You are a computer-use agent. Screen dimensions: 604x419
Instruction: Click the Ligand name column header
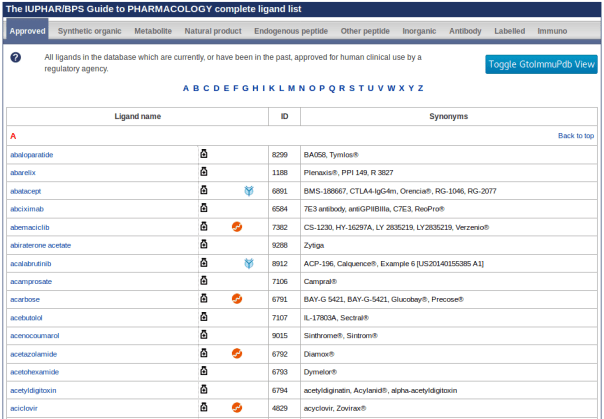138,116
